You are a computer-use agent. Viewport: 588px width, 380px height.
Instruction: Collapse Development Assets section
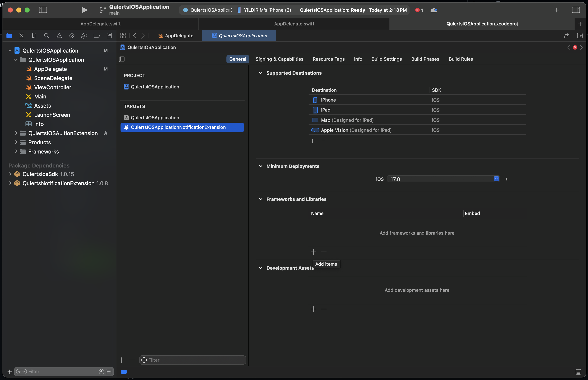tap(260, 268)
